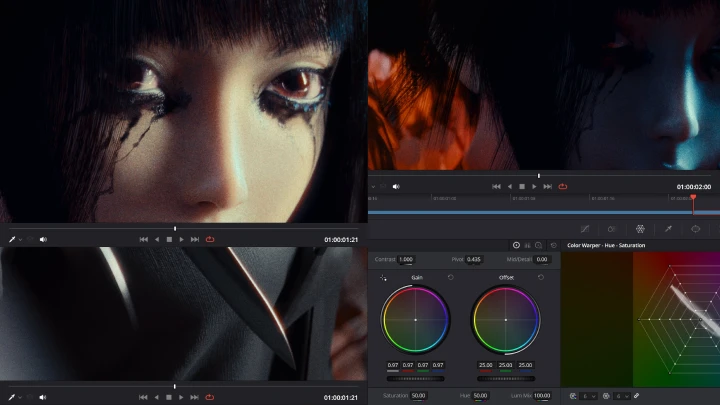Toggle loop playback in top-left viewer
The width and height of the screenshot is (720, 405).
pyautogui.click(x=210, y=239)
